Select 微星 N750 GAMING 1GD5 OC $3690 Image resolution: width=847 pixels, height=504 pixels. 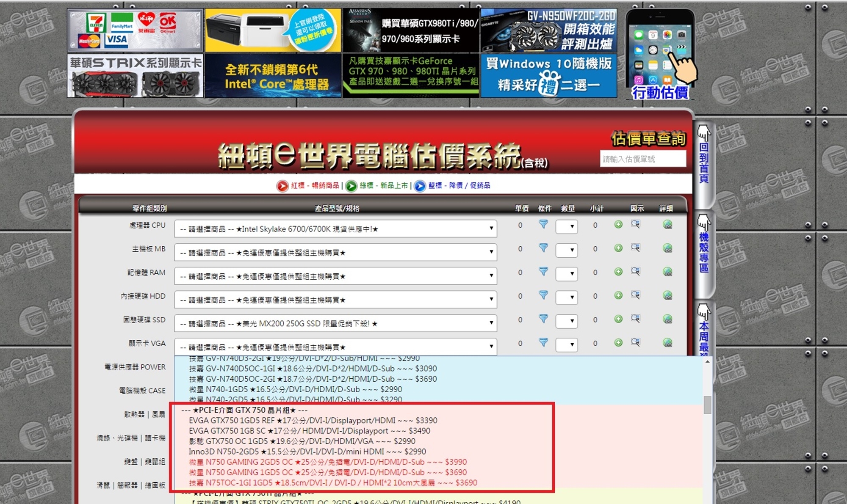click(328, 472)
